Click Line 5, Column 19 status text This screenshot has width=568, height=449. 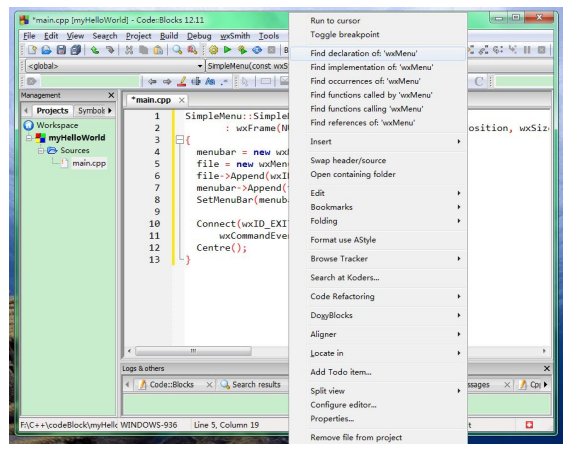point(226,425)
